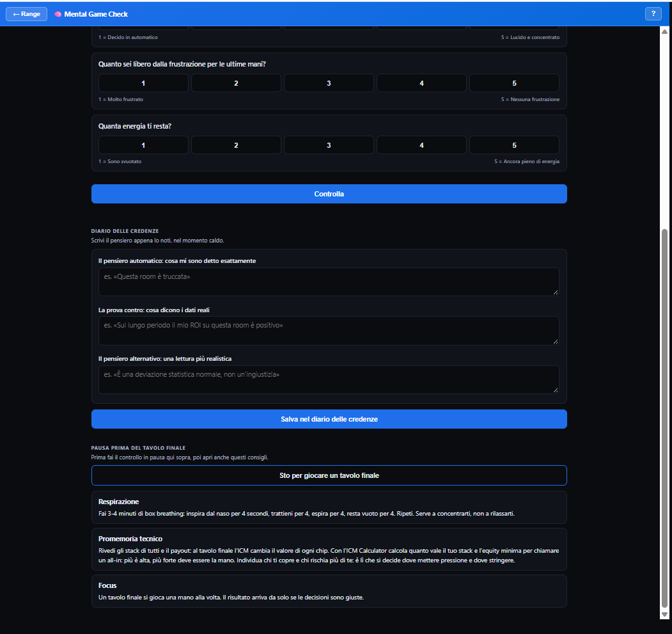Click the '5 = Nessuna frustrazione' label

pyautogui.click(x=530, y=99)
